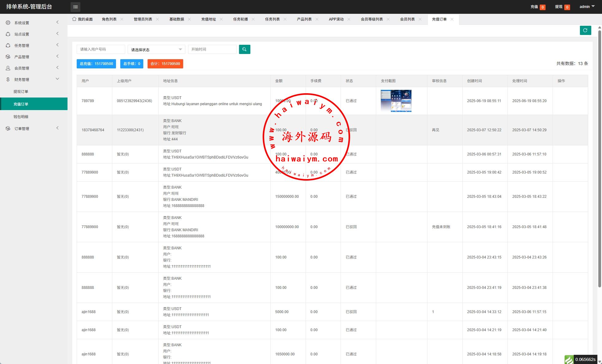Click the home icon on 我的桌面 tab

[74, 19]
